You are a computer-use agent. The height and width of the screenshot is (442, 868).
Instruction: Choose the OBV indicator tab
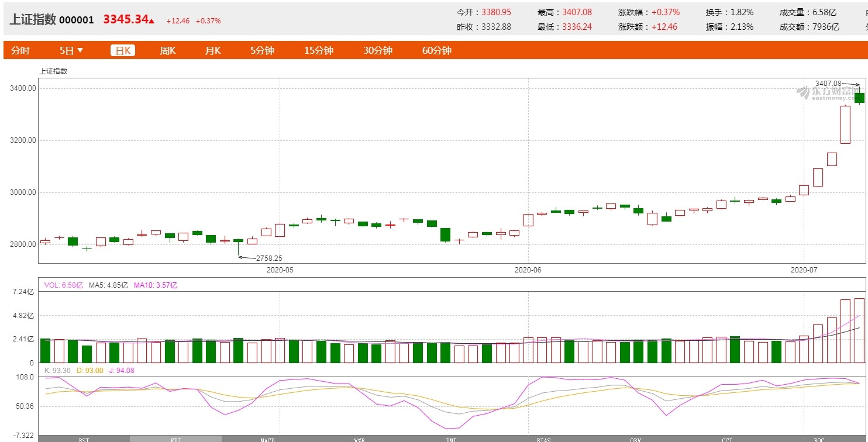pyautogui.click(x=635, y=438)
